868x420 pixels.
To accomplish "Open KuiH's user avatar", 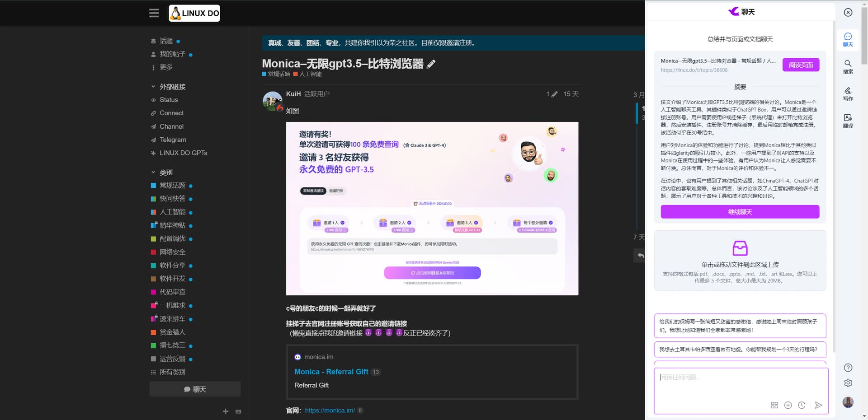I will pos(272,101).
